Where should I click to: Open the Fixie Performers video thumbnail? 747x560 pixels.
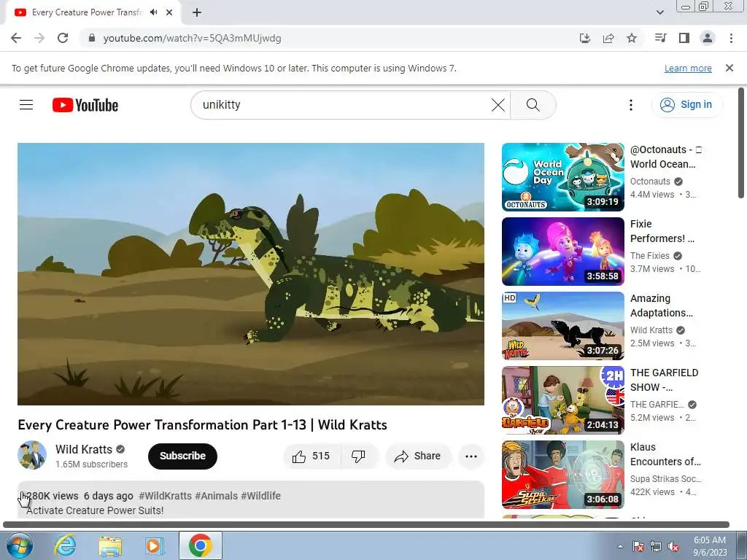tap(562, 252)
